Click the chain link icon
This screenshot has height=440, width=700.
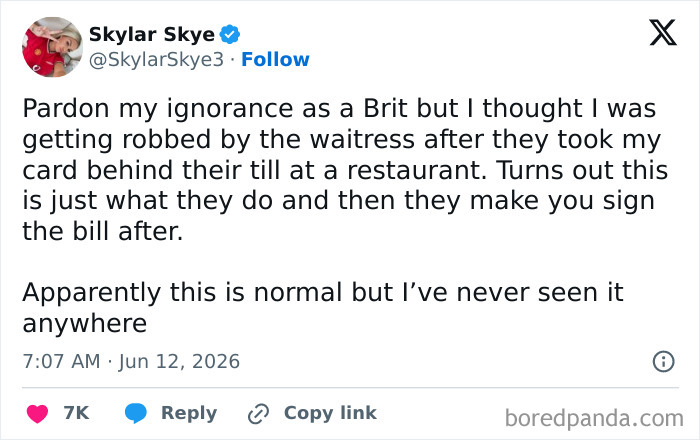tap(258, 414)
